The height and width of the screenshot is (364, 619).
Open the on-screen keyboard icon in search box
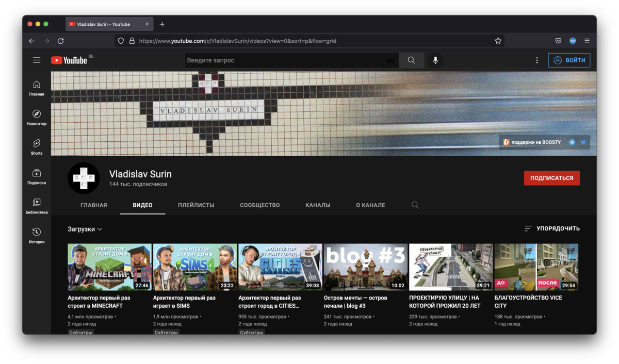tap(390, 60)
